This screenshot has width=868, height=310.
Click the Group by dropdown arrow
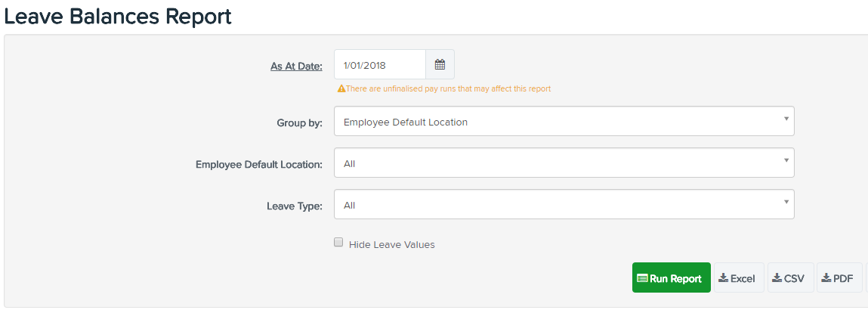pos(786,119)
